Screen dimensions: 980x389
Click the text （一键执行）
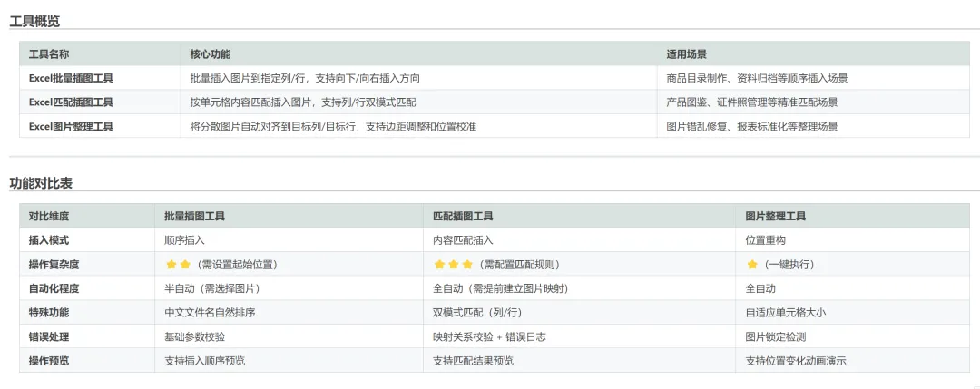[x=789, y=264]
